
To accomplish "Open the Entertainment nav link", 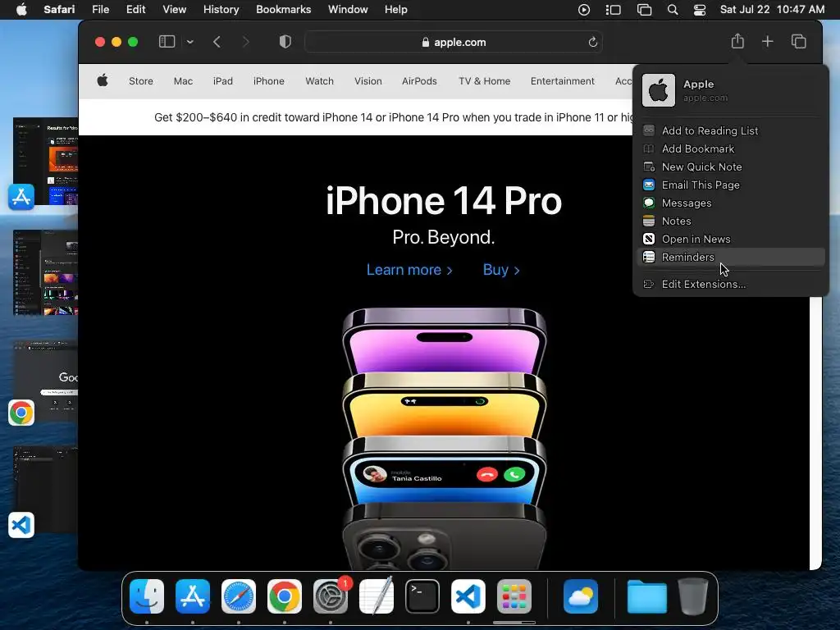I will pos(563,81).
